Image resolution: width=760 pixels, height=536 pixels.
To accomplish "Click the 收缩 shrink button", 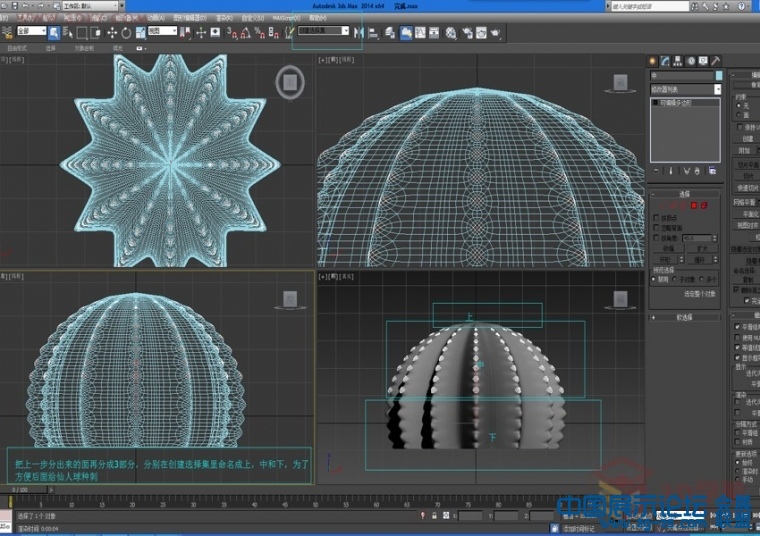I will pos(669,249).
